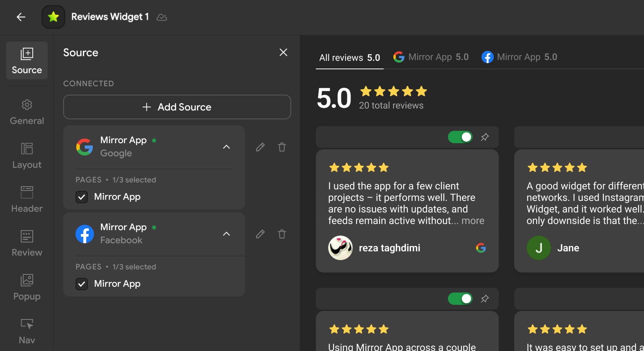
Task: Click the five-star overall rating
Action: 394,91
